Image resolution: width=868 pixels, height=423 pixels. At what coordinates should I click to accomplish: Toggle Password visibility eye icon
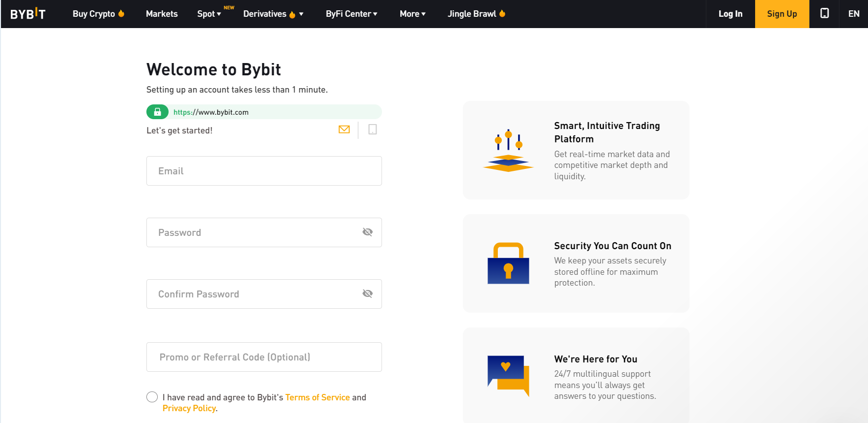tap(368, 232)
